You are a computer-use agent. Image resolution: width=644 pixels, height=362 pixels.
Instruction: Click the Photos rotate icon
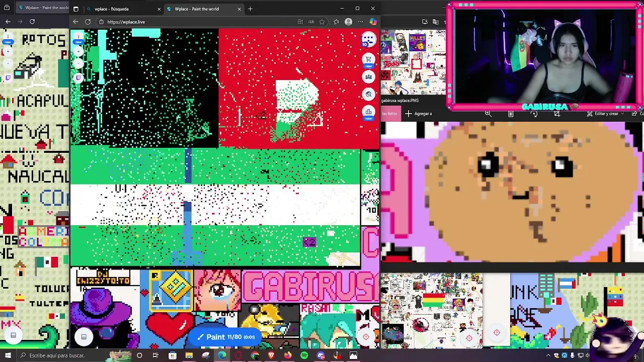point(534,114)
